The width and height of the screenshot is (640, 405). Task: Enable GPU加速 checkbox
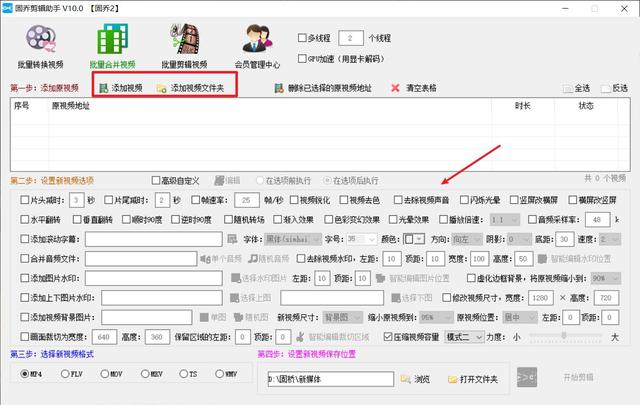point(302,58)
